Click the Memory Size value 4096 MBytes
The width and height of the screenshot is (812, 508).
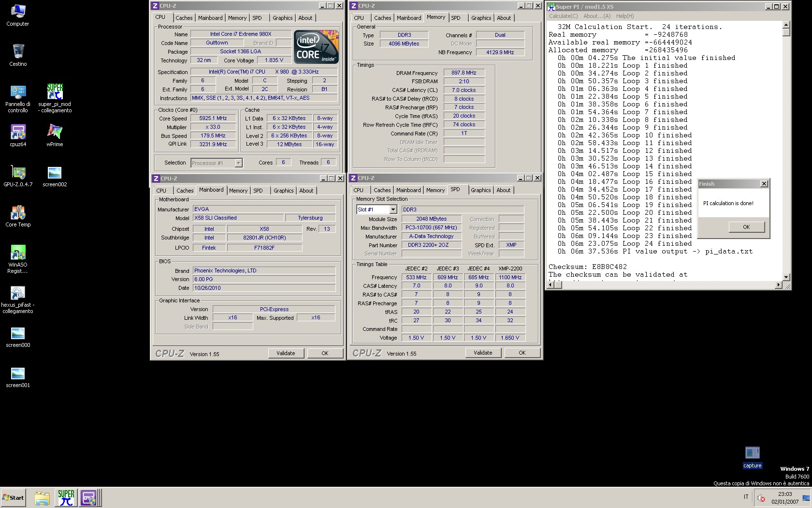click(404, 44)
